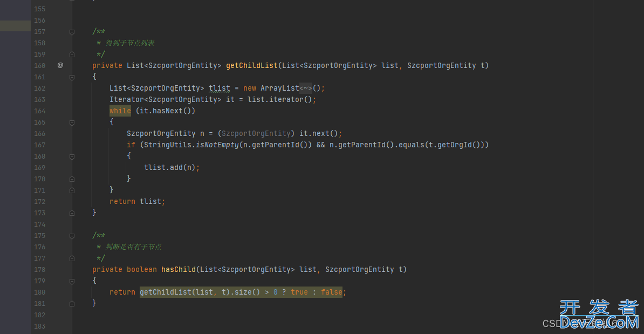Click the ArrayList constructor on line 162

pyautogui.click(x=280, y=88)
